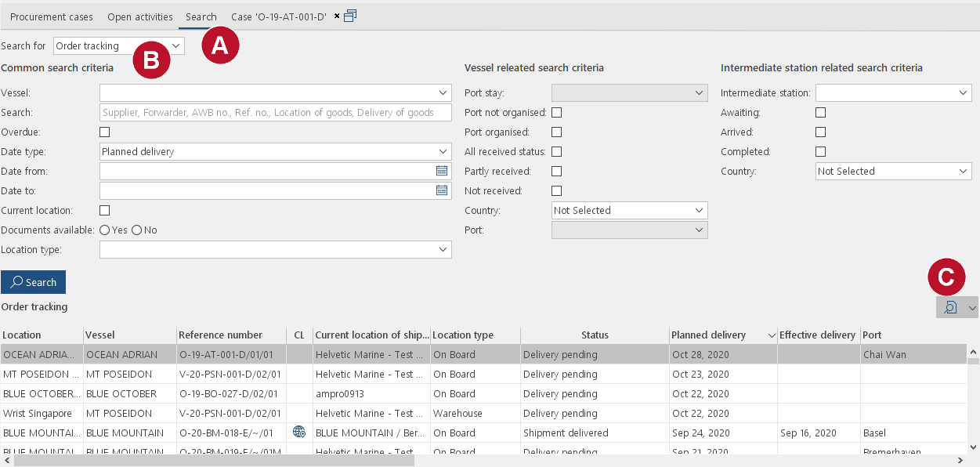Open the Search for Order tracking dropdown
The width and height of the screenshot is (980, 467).
[119, 46]
